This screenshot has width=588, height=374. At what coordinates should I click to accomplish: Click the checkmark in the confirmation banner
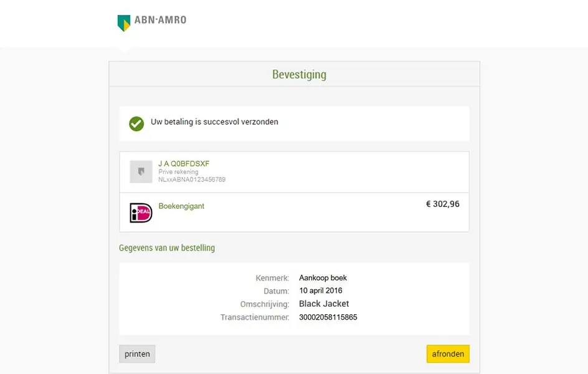136,123
